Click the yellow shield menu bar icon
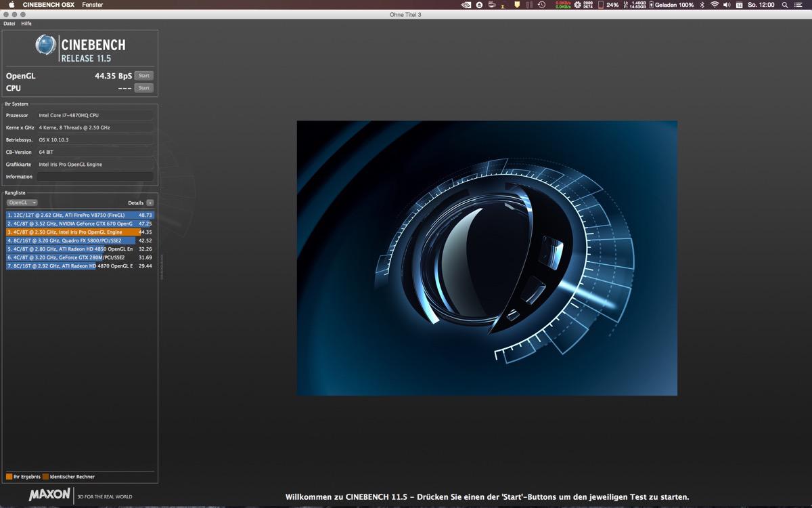 coord(518,5)
